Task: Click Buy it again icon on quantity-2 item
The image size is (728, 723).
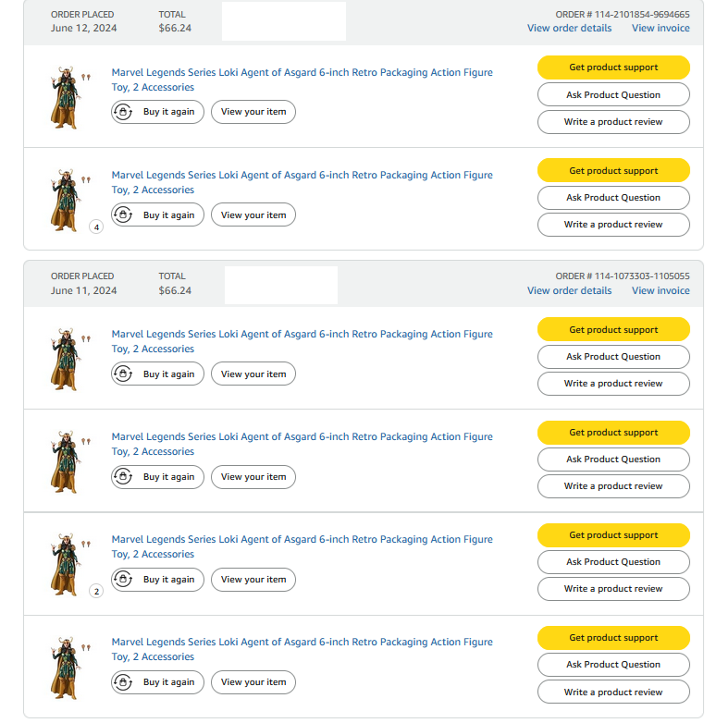Action: tap(123, 580)
